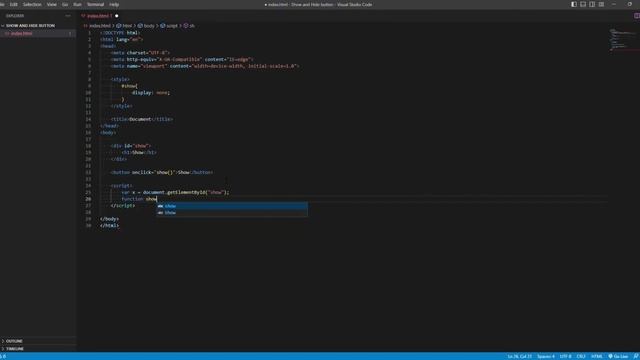This screenshot has width=640, height=360.
Task: Click the html breadcrumb label
Action: point(127,26)
